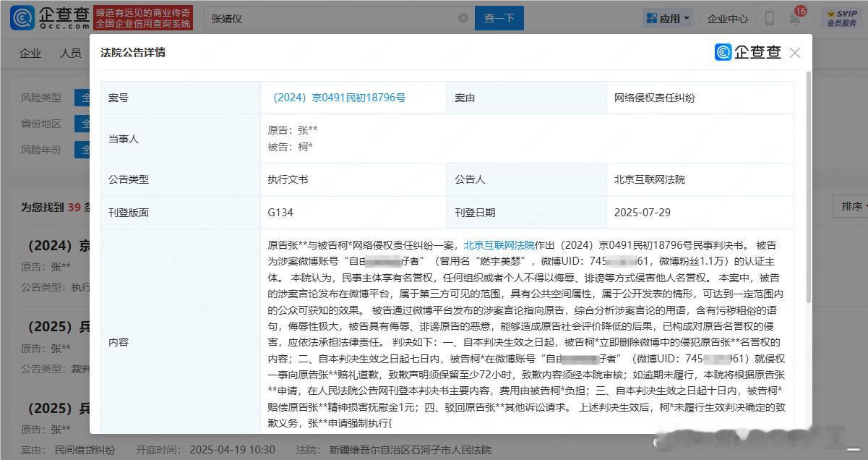Viewport: 868px width, 460px height.
Task: Click the 民间借贷纠纷 case cause text
Action: point(85,450)
